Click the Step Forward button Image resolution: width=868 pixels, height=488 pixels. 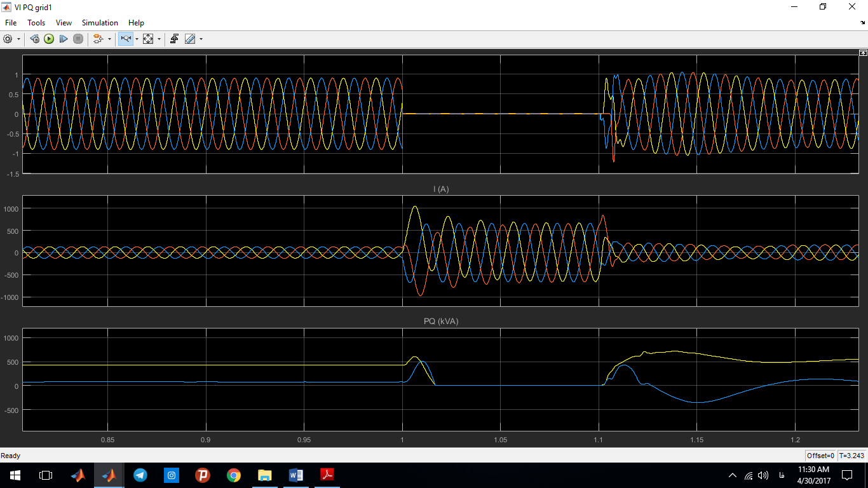click(64, 39)
